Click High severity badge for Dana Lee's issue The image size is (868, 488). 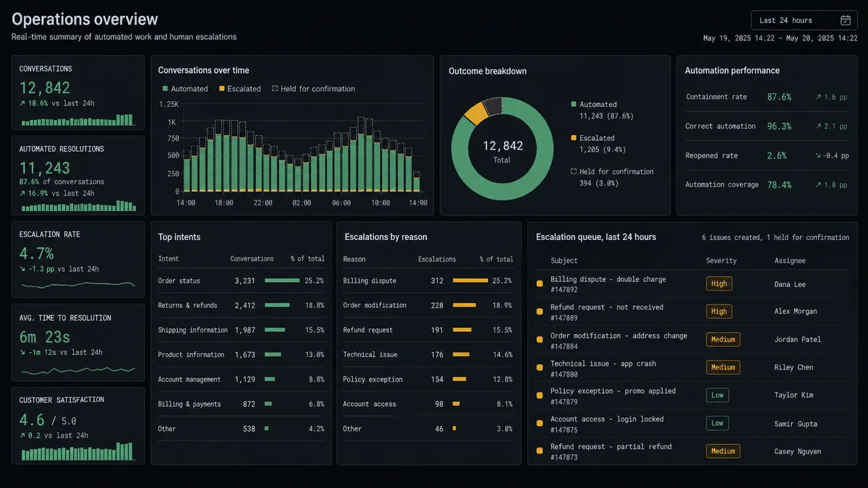pos(719,284)
